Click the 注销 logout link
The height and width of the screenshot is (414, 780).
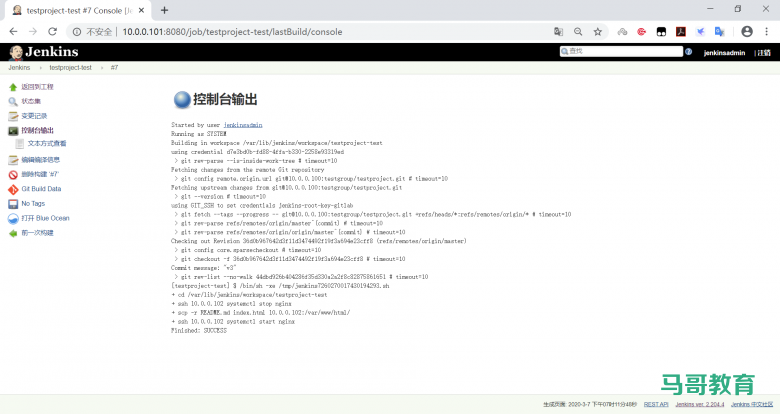coord(765,53)
